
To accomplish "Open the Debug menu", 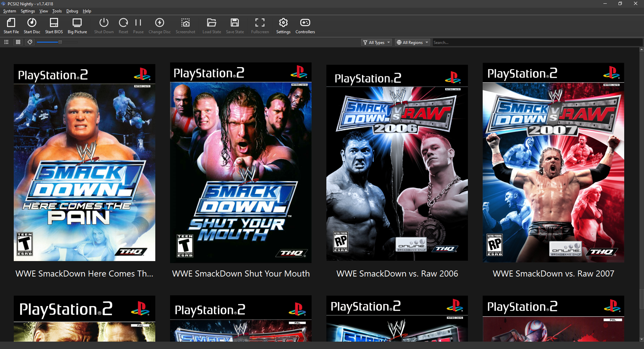I will click(x=72, y=11).
